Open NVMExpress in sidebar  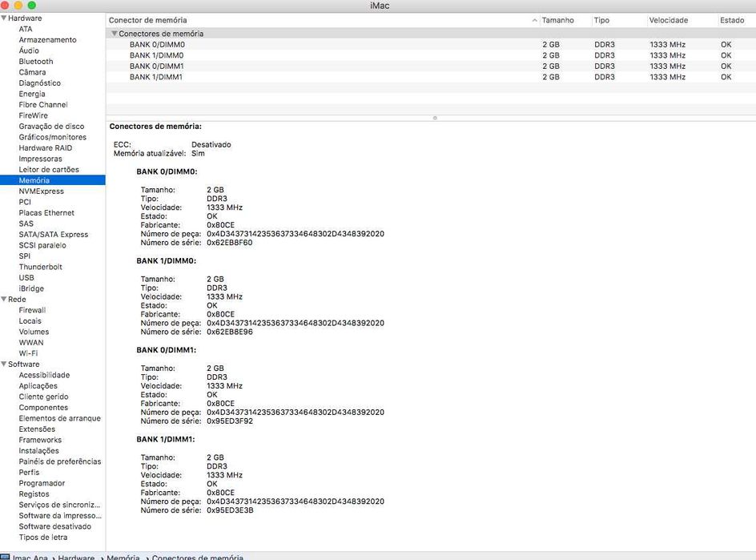[42, 191]
